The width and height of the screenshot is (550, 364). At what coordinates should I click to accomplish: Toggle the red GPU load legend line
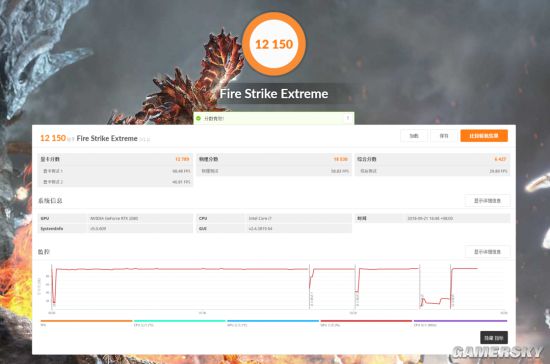coord(366,321)
